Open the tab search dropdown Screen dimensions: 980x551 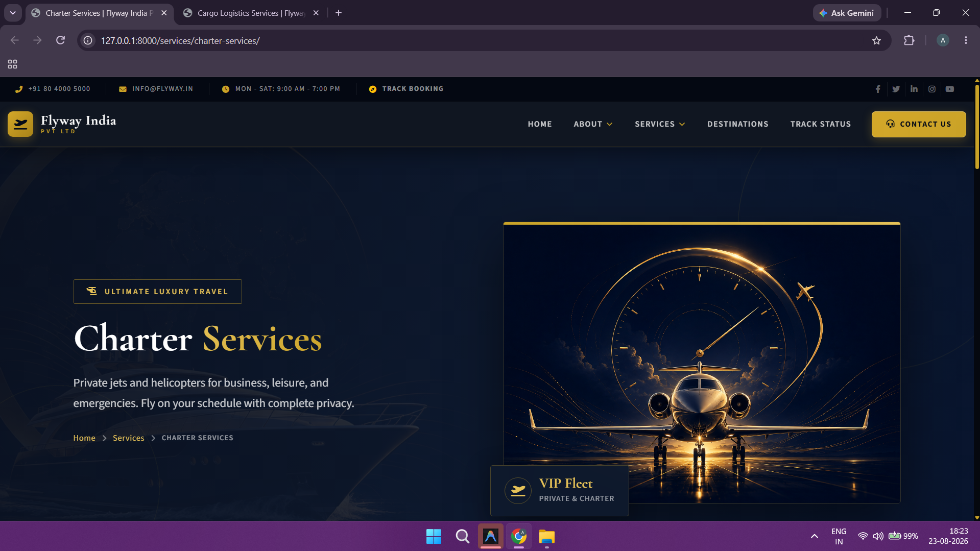[x=13, y=13]
